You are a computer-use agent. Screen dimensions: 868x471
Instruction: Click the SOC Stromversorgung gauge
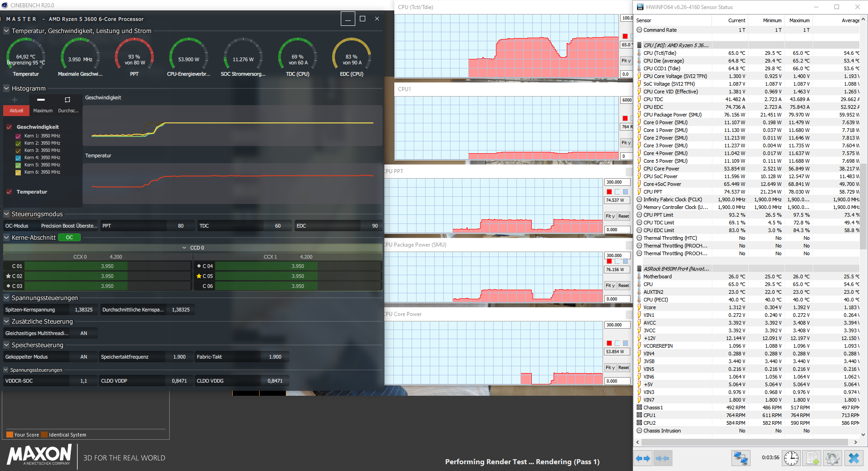[x=243, y=57]
